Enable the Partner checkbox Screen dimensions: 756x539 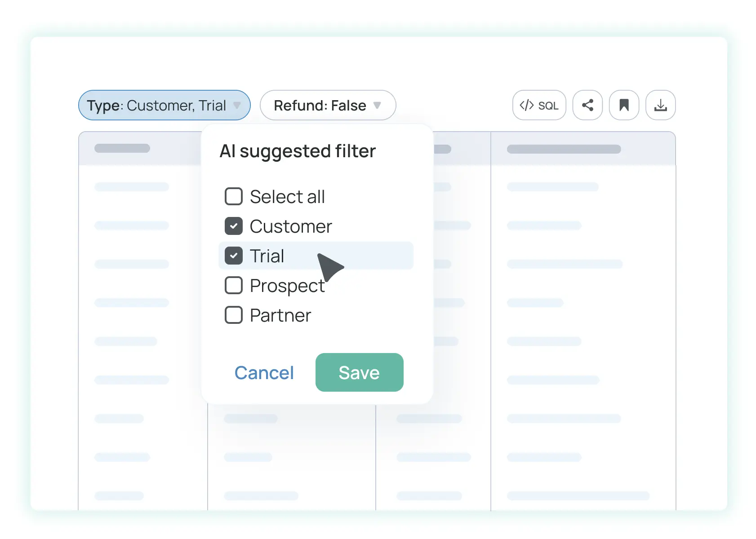coord(233,315)
